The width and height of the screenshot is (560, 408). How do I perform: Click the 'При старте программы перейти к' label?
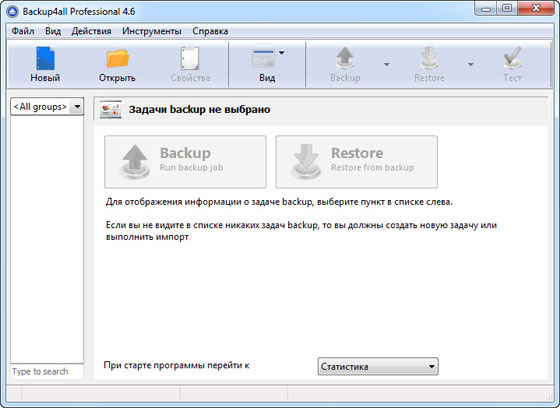tap(176, 365)
